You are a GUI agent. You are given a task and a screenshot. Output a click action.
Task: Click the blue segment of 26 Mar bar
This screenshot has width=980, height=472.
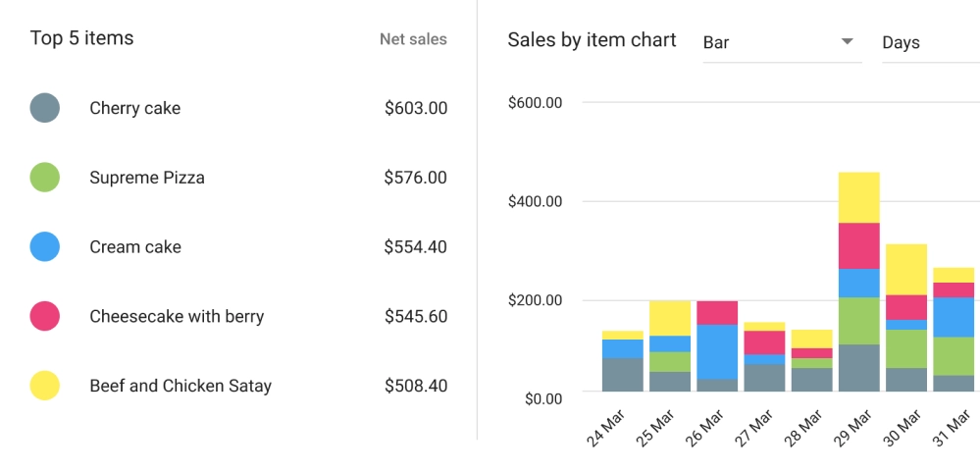[717, 351]
